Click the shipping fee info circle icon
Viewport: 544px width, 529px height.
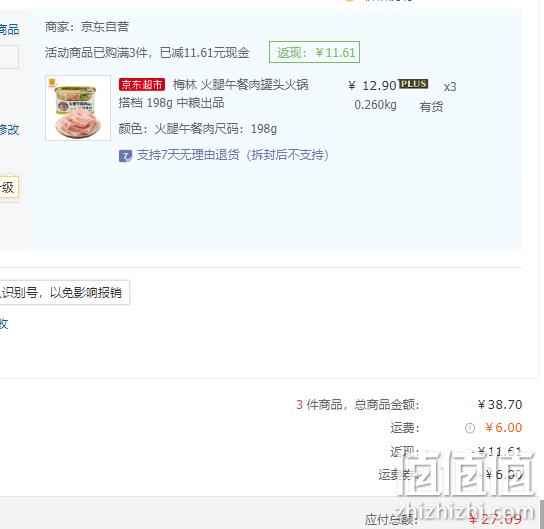pyautogui.click(x=469, y=428)
